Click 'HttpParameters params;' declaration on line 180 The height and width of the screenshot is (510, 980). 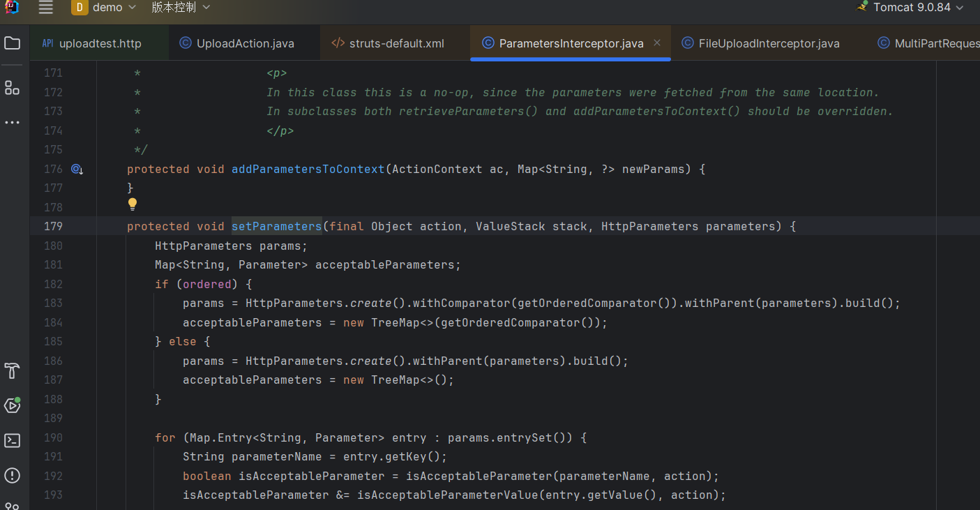[231, 246]
